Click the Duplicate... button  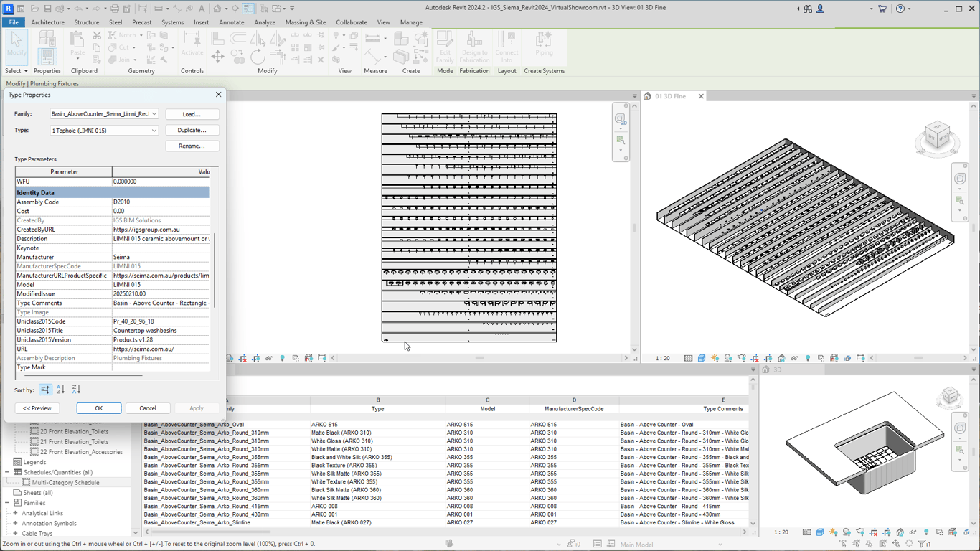click(192, 130)
